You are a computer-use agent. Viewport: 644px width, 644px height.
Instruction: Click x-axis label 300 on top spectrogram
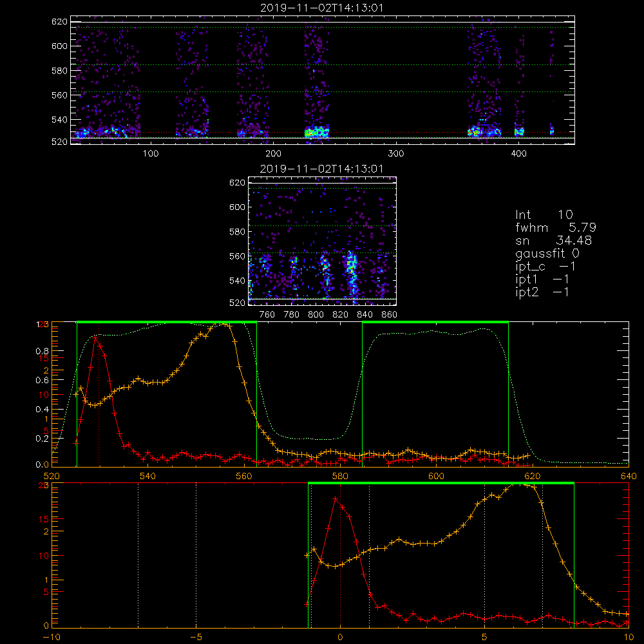click(x=396, y=153)
